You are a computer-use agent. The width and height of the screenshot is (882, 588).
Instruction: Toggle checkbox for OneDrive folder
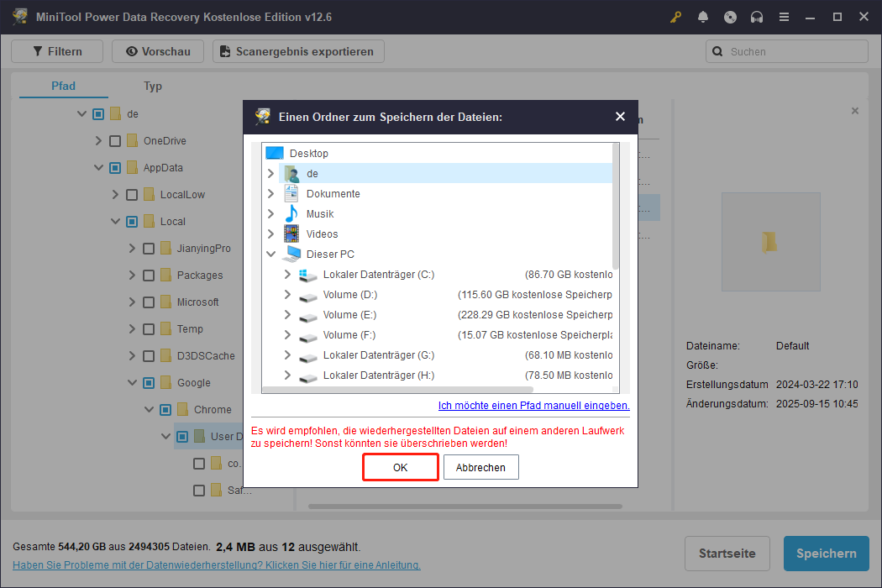click(115, 141)
